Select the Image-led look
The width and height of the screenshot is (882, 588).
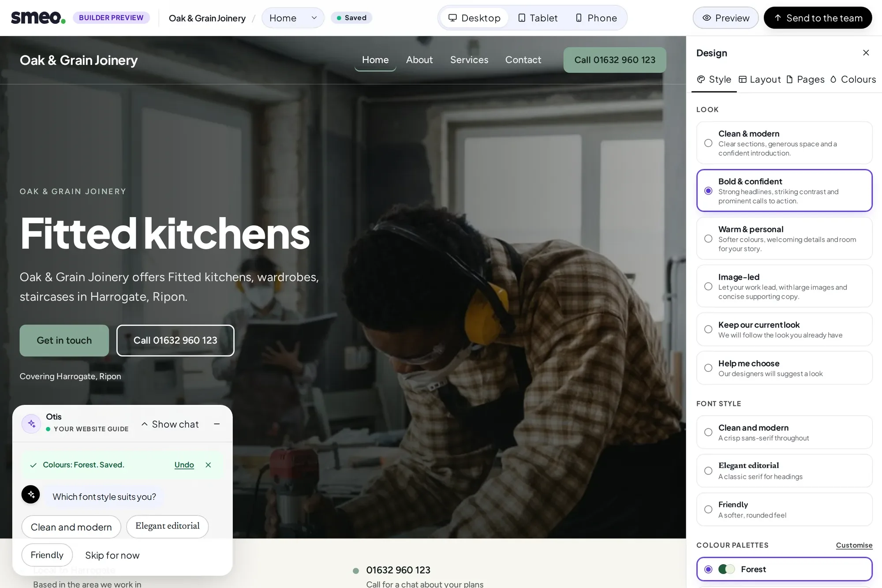[784, 286]
